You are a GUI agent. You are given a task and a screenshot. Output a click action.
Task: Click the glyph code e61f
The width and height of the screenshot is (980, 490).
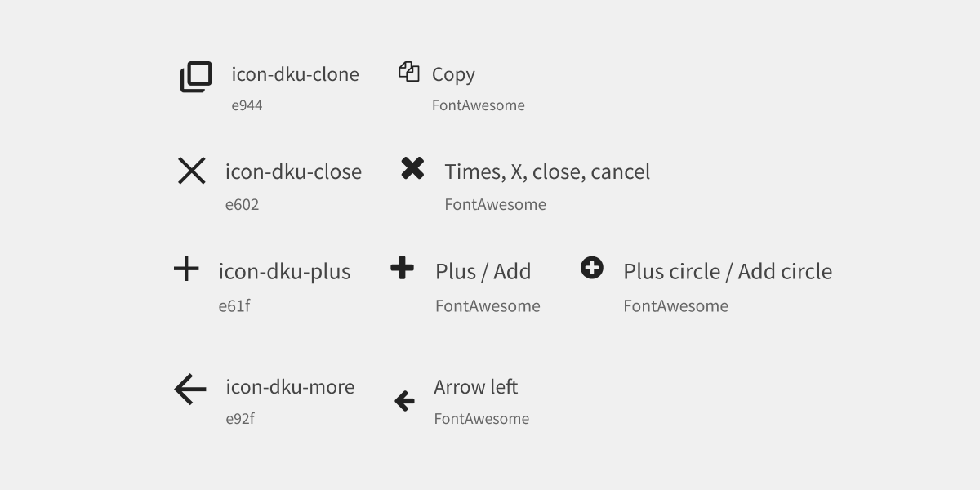point(234,306)
